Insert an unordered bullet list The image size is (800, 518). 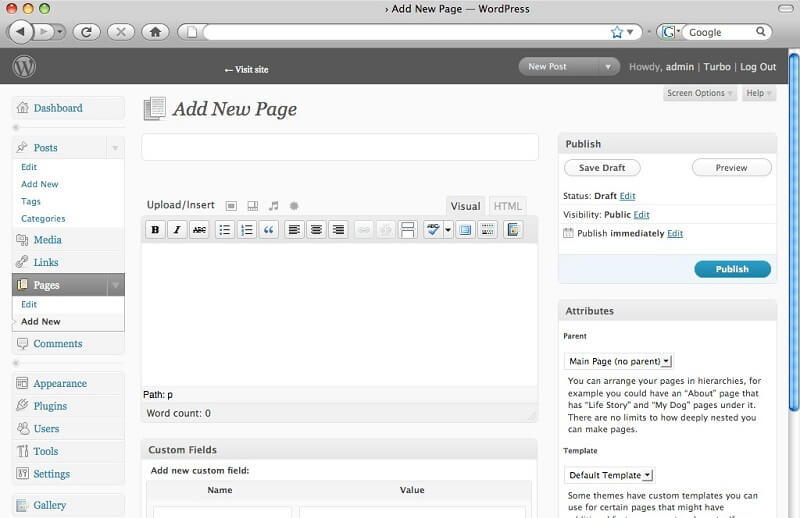224,230
